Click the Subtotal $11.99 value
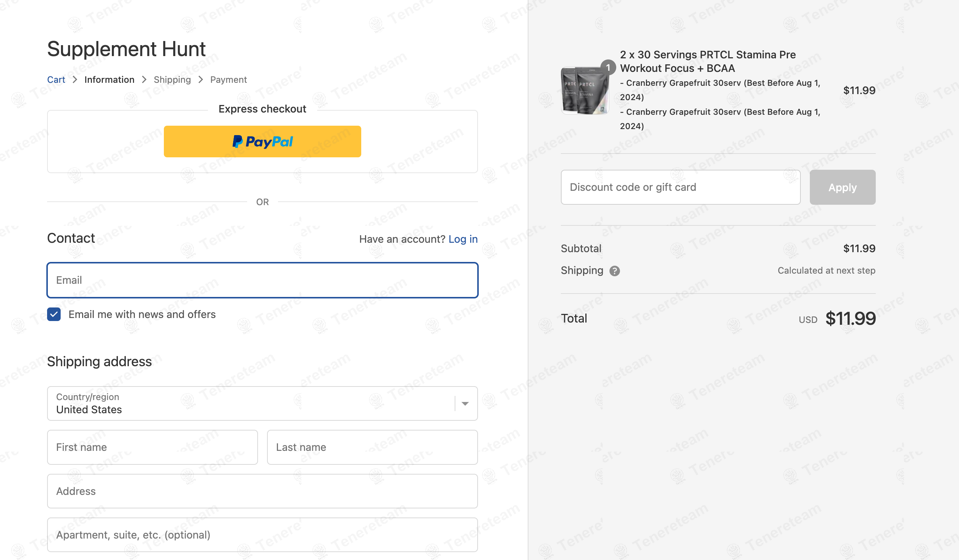 (x=859, y=249)
